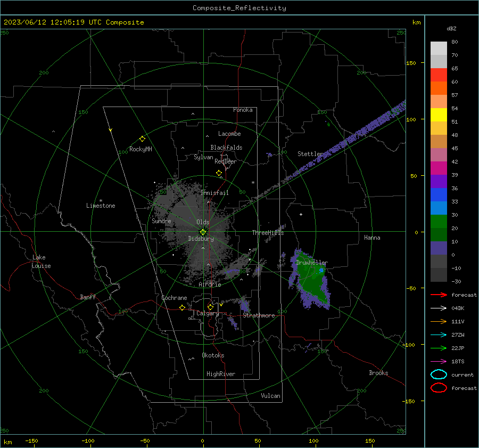Click the 04DK legend label

[458, 308]
